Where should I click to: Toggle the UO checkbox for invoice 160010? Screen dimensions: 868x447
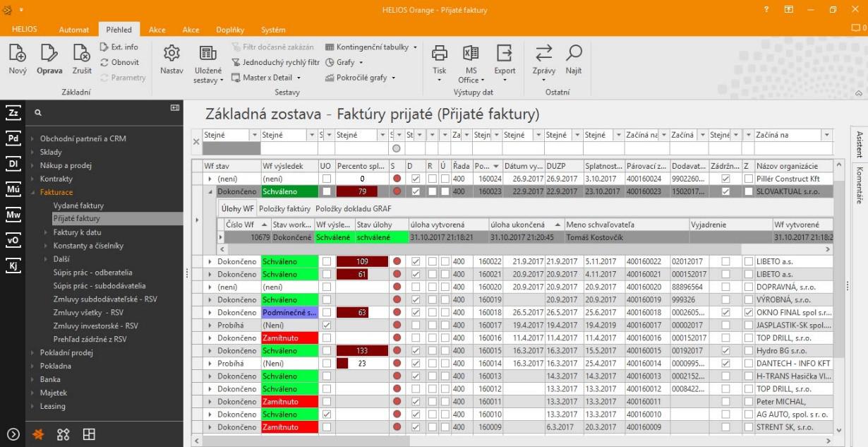tap(326, 415)
